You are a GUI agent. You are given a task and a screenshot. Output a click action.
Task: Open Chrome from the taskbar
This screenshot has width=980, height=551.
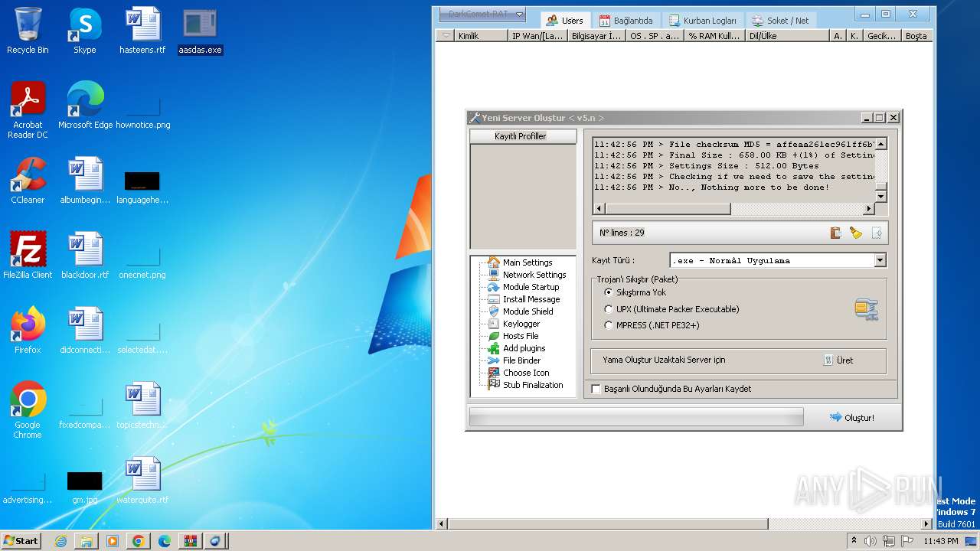[x=139, y=541]
